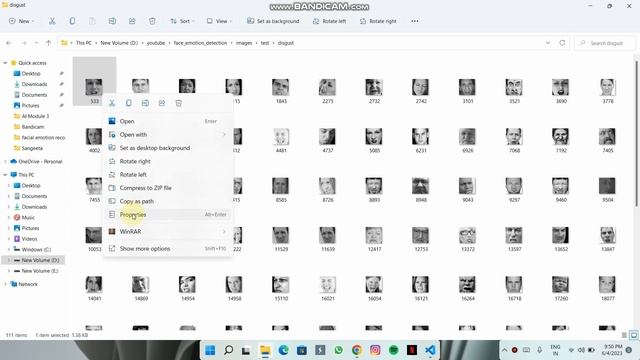The width and height of the screenshot is (640, 360).
Task: Click the Rename icon in the context menu
Action: (145, 103)
